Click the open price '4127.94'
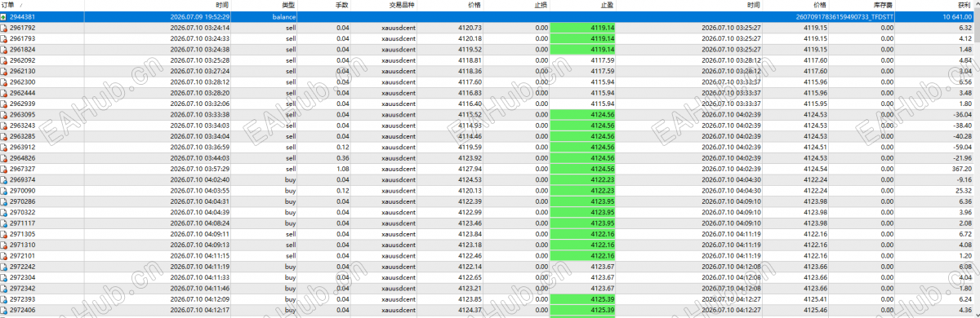Screen dimensions: 980x318 (470, 169)
